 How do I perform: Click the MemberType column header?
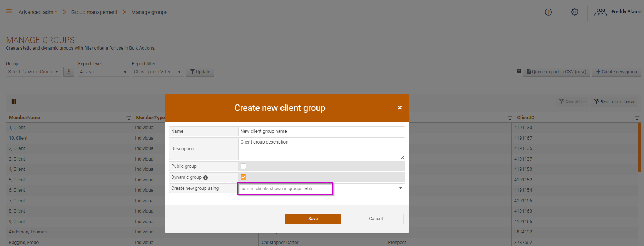(150, 118)
